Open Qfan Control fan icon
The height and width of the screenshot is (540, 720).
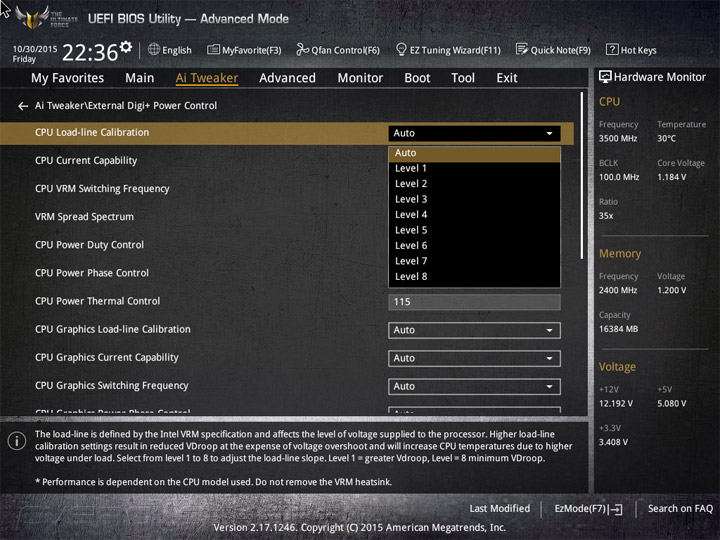click(x=302, y=50)
